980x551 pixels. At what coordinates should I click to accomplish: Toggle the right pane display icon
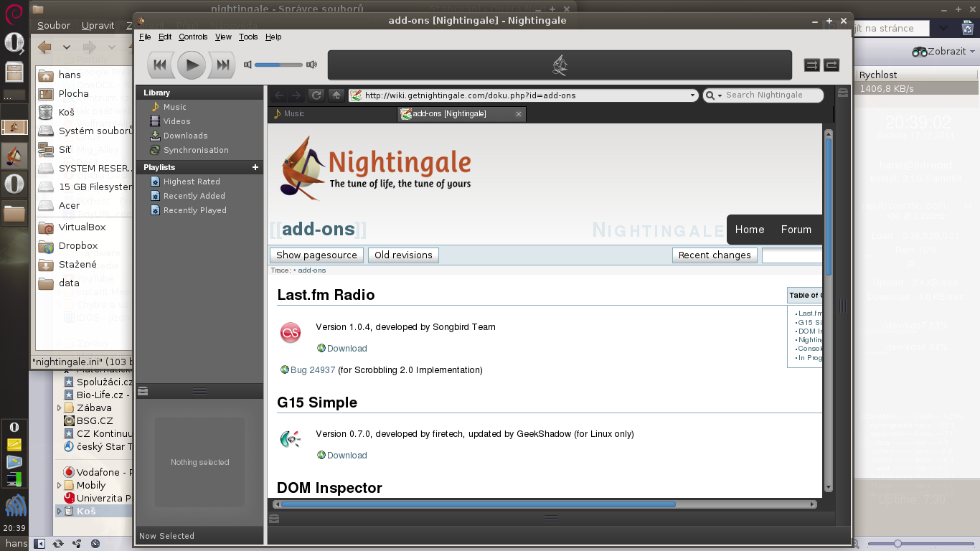point(843,93)
